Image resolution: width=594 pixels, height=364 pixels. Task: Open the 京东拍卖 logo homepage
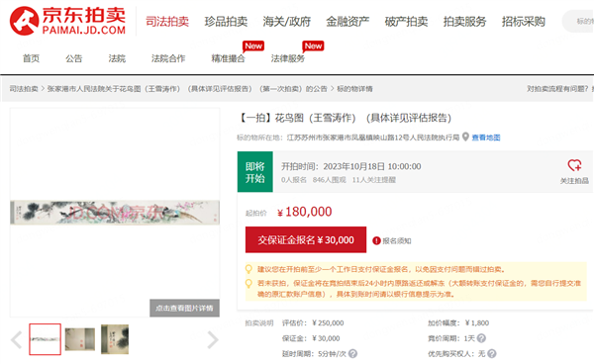coord(67,21)
